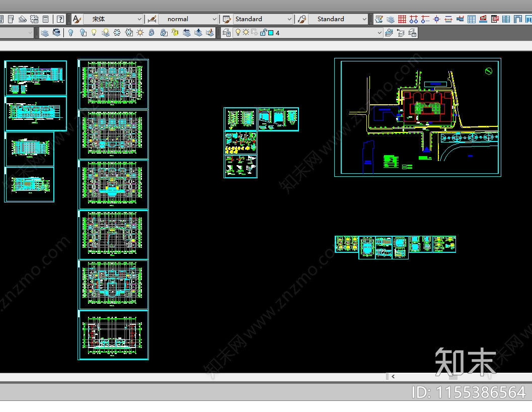Click the top elevation drawing sheet
This screenshot has width=532, height=412.
[36, 78]
